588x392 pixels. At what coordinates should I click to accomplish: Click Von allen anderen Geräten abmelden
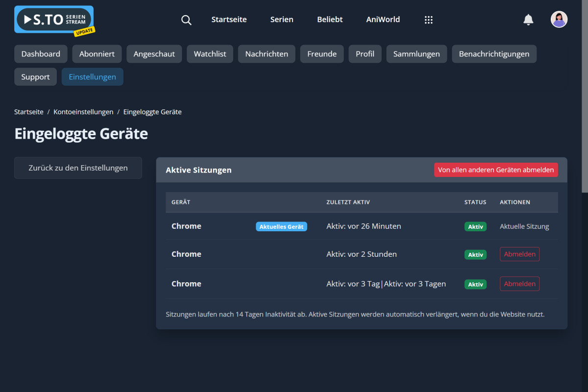pyautogui.click(x=496, y=170)
